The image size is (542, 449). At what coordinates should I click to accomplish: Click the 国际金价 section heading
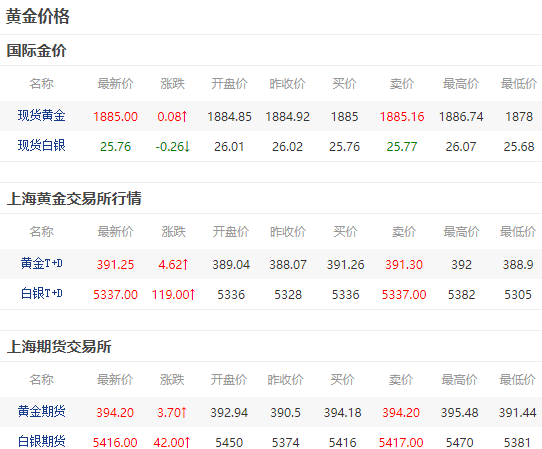(x=37, y=50)
